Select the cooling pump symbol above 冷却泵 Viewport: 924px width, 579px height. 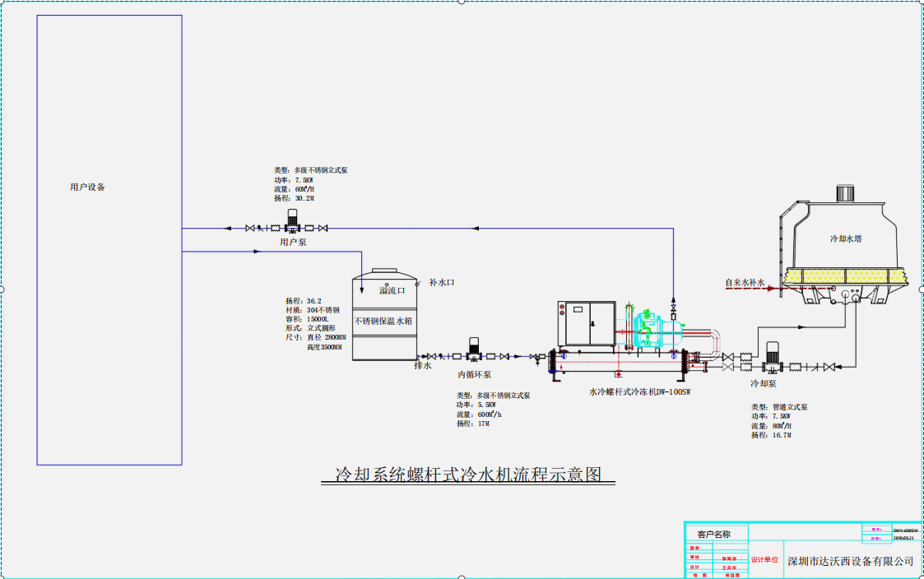772,358
